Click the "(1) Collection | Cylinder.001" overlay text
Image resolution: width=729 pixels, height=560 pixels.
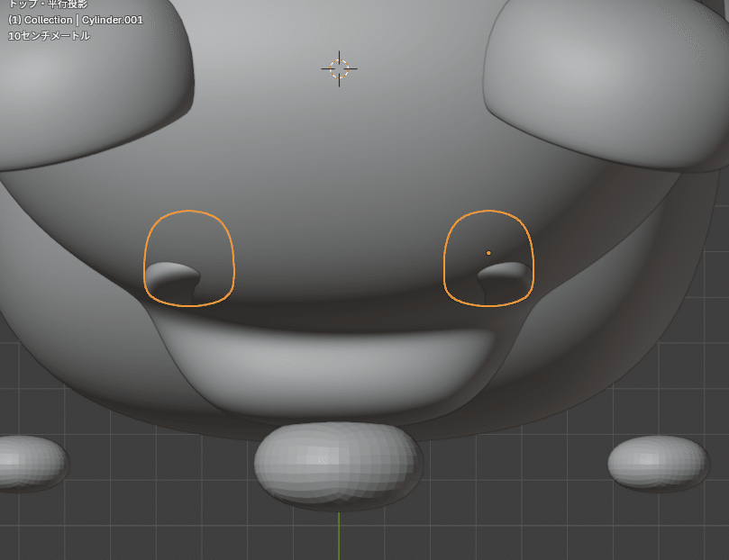76,20
